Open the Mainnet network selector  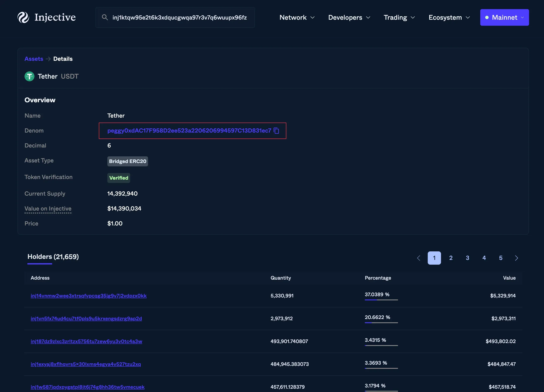click(x=504, y=17)
